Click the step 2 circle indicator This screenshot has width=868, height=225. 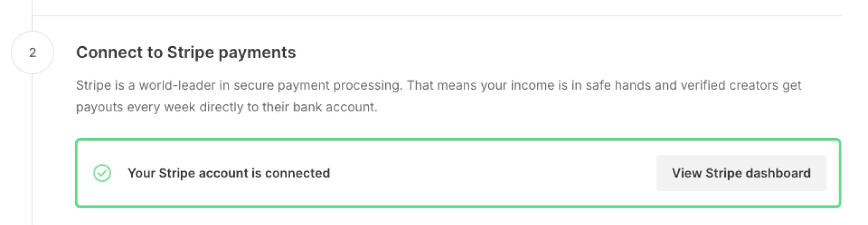(33, 53)
